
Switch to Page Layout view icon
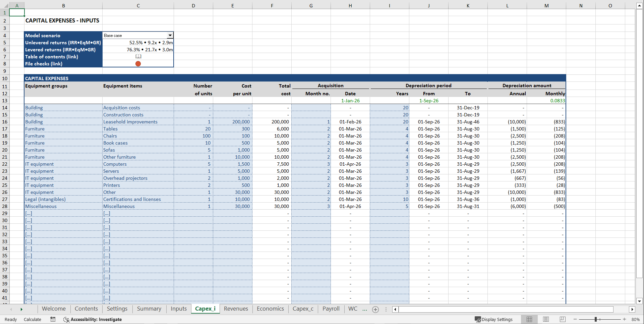(x=546, y=319)
